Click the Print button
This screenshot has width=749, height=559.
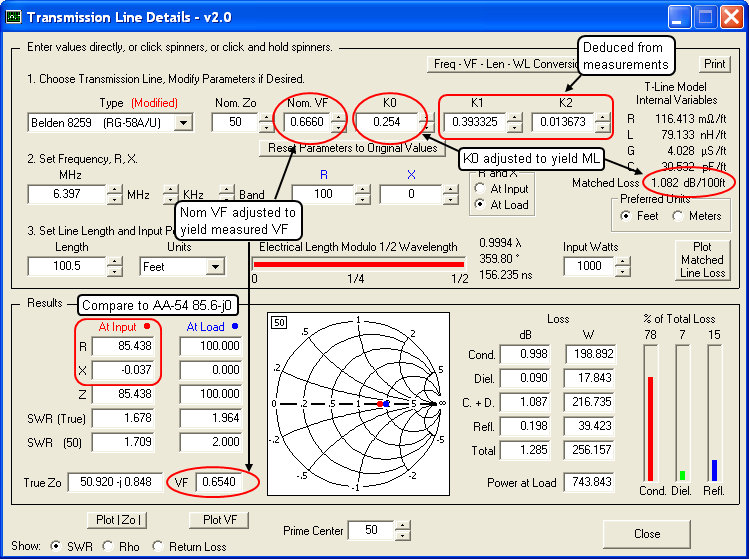click(714, 63)
